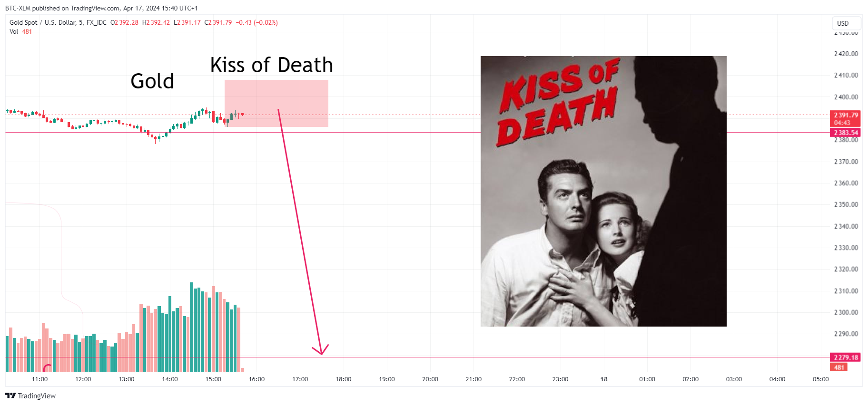Image resolution: width=868 pixels, height=405 pixels.
Task: Click the 2360.00 price axis label
Action: (846, 183)
